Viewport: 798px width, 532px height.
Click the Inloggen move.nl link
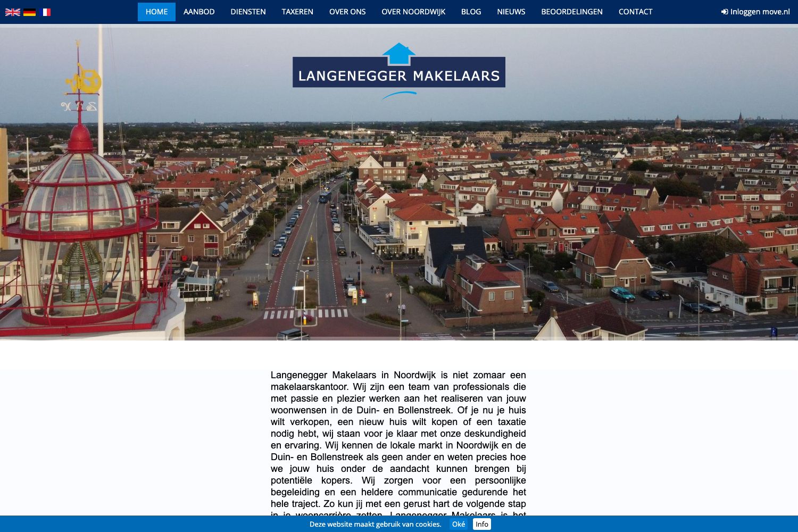coord(755,12)
